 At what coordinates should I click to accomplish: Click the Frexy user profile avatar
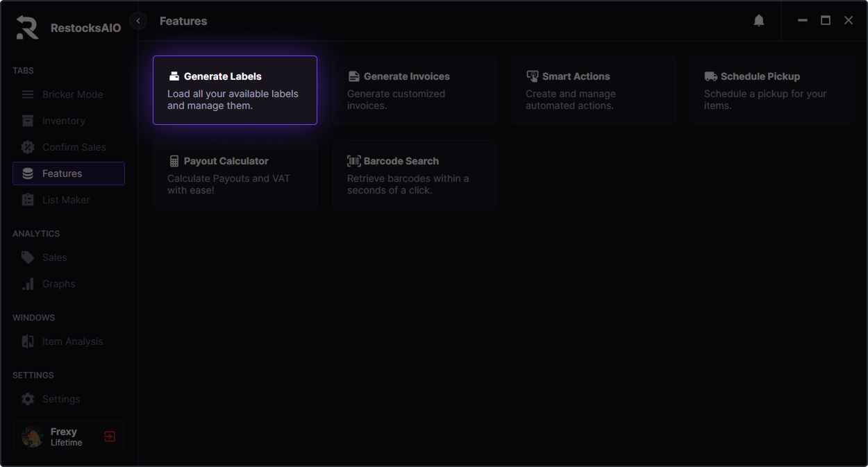pyautogui.click(x=33, y=436)
